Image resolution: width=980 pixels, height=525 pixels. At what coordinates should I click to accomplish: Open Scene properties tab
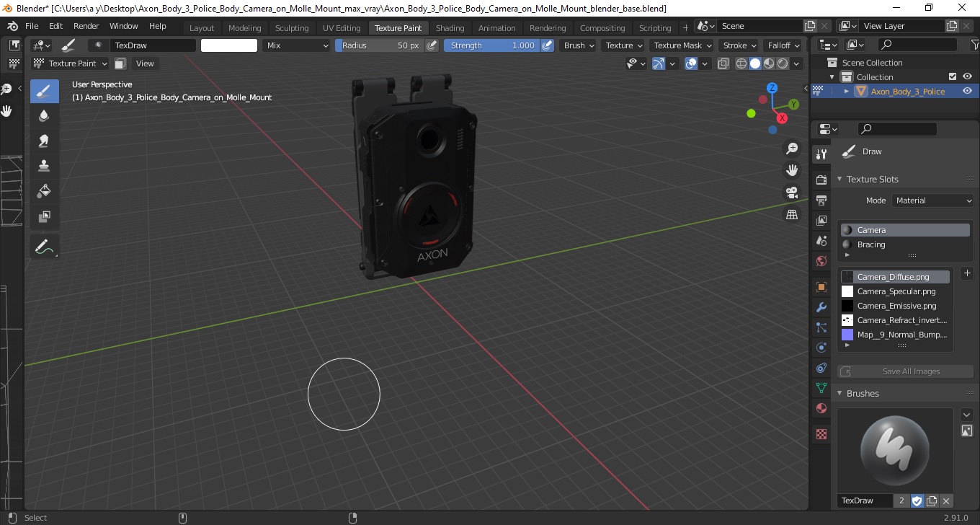pos(821,240)
